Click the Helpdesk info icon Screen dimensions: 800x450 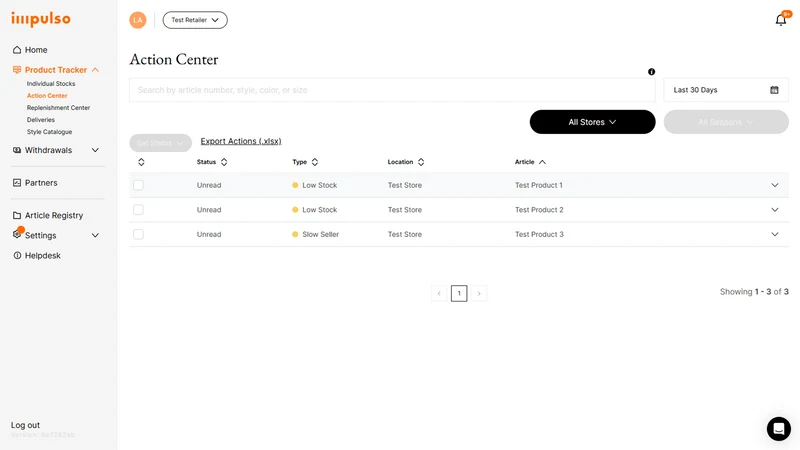tap(17, 255)
